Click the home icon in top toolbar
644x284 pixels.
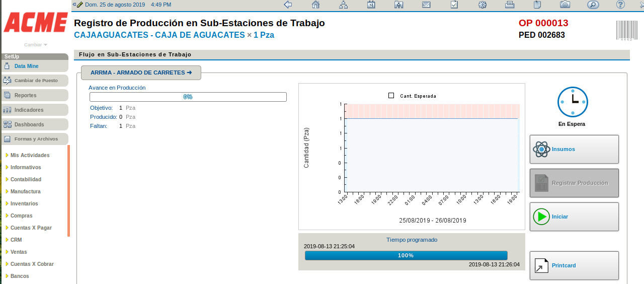point(315,5)
